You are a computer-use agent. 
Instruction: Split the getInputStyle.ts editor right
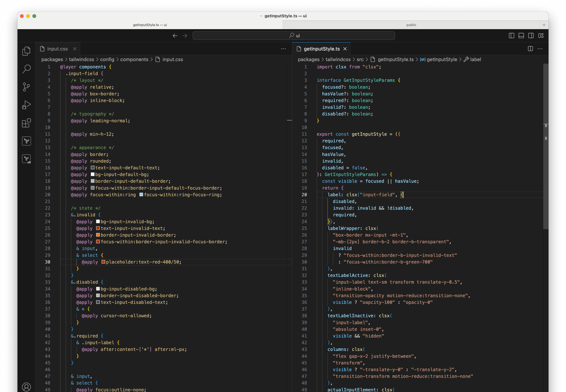pos(530,49)
